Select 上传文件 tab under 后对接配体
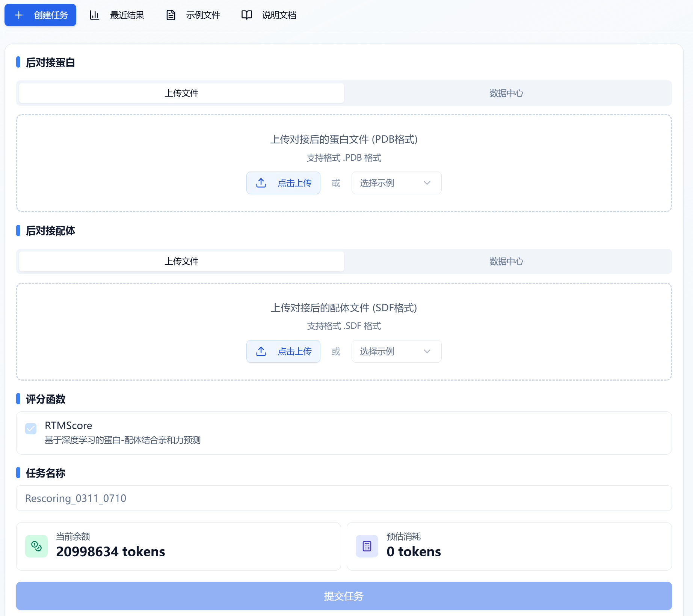 (x=181, y=261)
